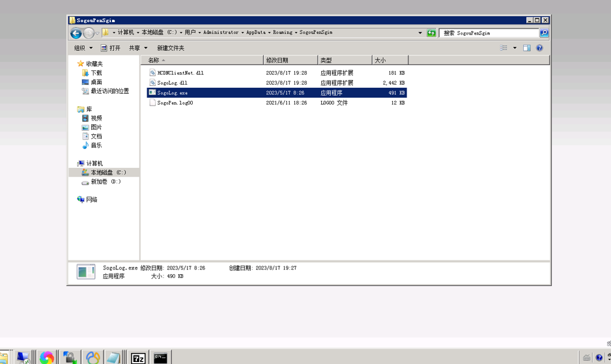The width and height of the screenshot is (611, 364).
Task: Open the recent locations dropdown arrow
Action: (98, 33)
